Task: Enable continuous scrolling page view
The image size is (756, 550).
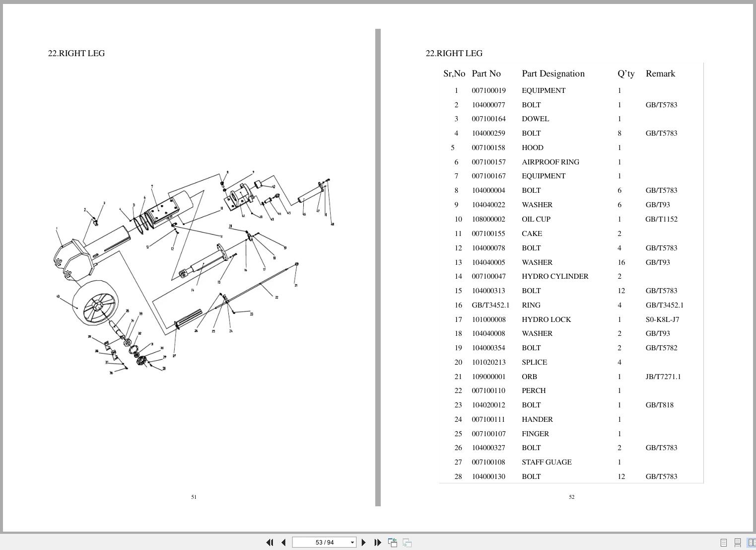Action: click(x=738, y=543)
